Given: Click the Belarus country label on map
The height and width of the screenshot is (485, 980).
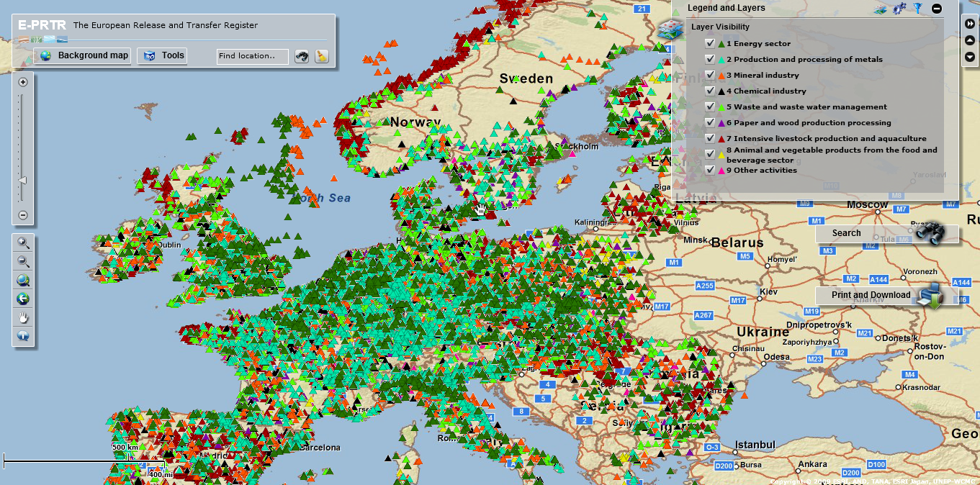Looking at the screenshot, I should coord(737,242).
